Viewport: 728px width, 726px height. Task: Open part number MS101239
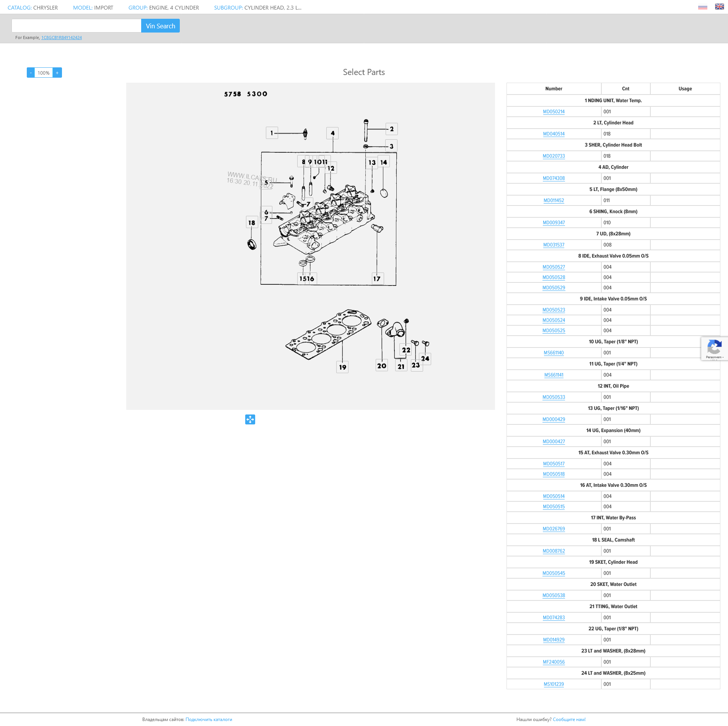point(554,684)
